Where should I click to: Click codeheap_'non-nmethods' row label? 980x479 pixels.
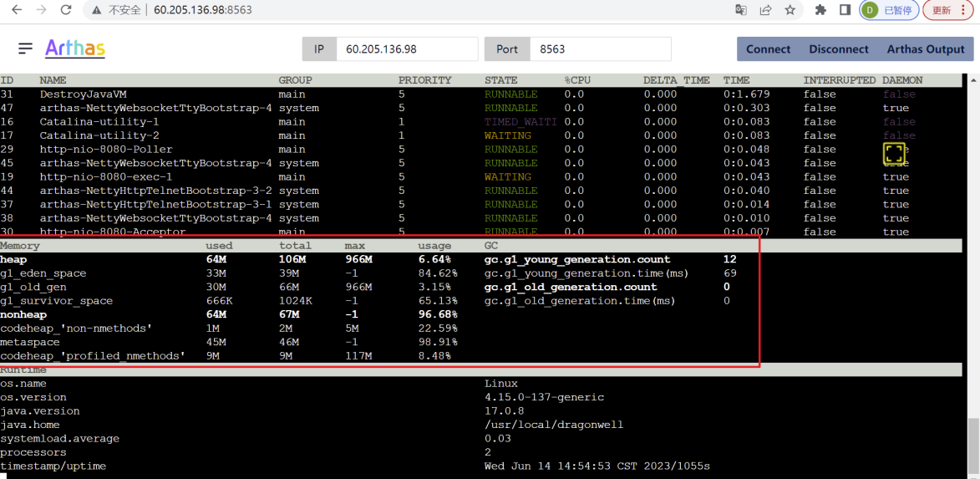point(76,329)
